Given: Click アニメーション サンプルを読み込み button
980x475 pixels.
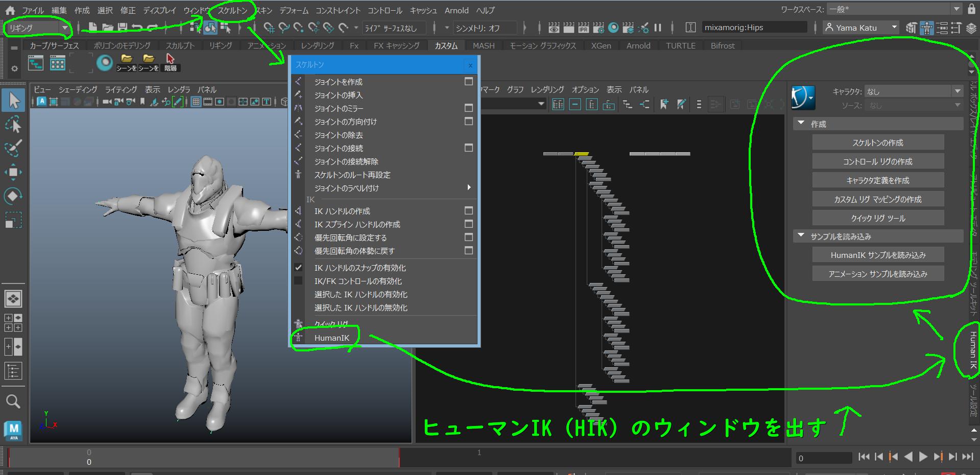Looking at the screenshot, I should tap(878, 274).
